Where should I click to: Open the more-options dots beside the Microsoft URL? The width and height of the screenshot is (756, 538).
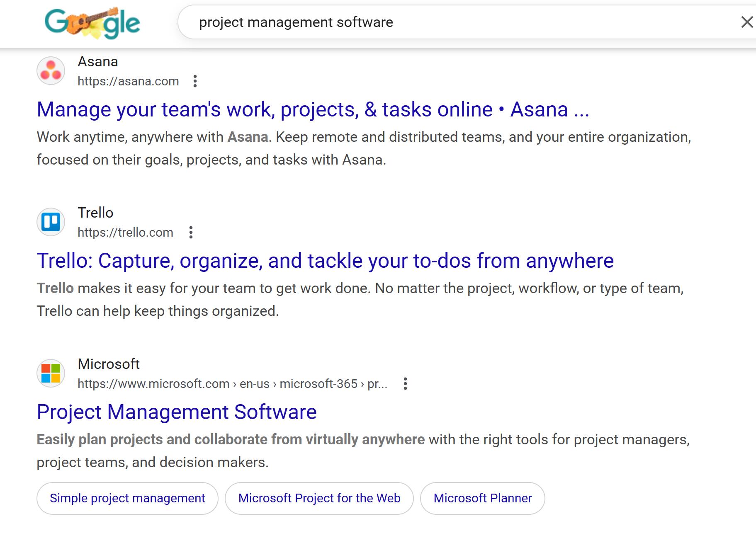pos(405,384)
